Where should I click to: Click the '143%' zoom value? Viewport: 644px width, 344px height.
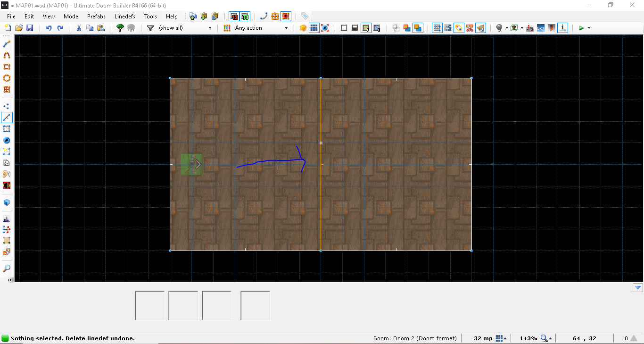coord(528,338)
